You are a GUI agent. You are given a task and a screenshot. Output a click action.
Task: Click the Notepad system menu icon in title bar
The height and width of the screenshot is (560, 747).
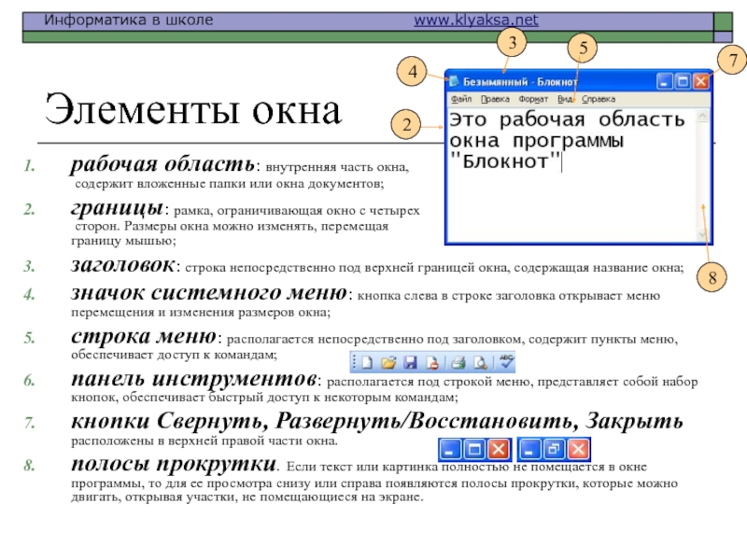(x=455, y=82)
